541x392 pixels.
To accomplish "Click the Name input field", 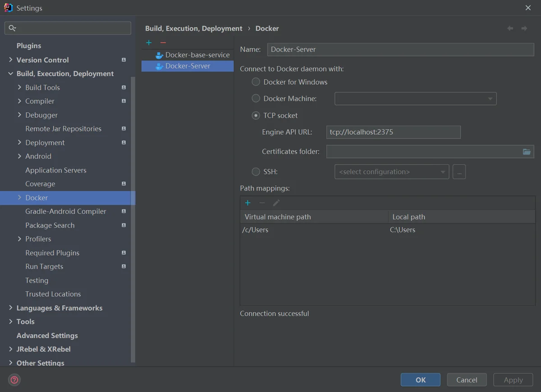I will point(400,49).
